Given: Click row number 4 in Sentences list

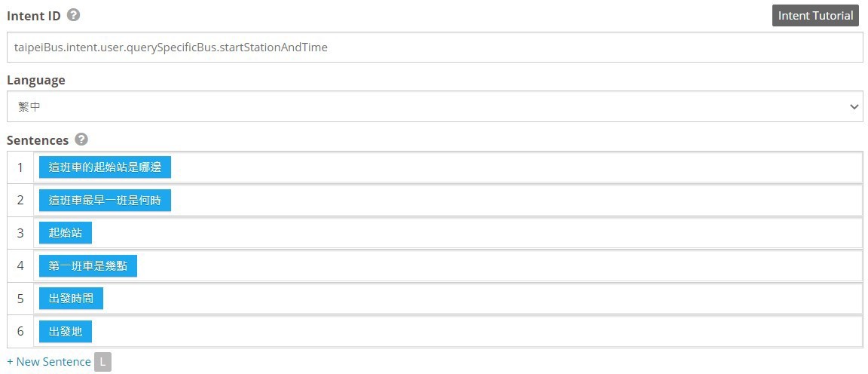Looking at the screenshot, I should pos(20,266).
